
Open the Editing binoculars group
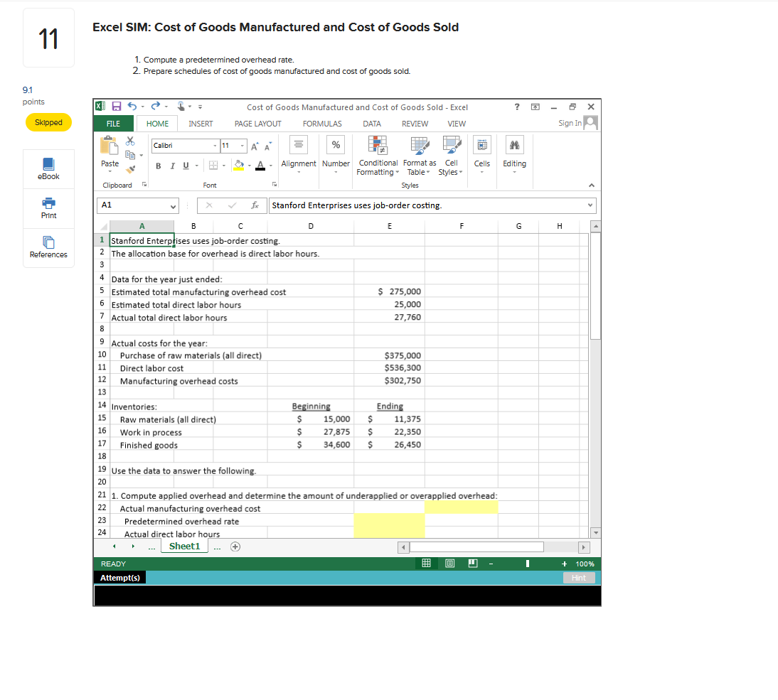[515, 154]
